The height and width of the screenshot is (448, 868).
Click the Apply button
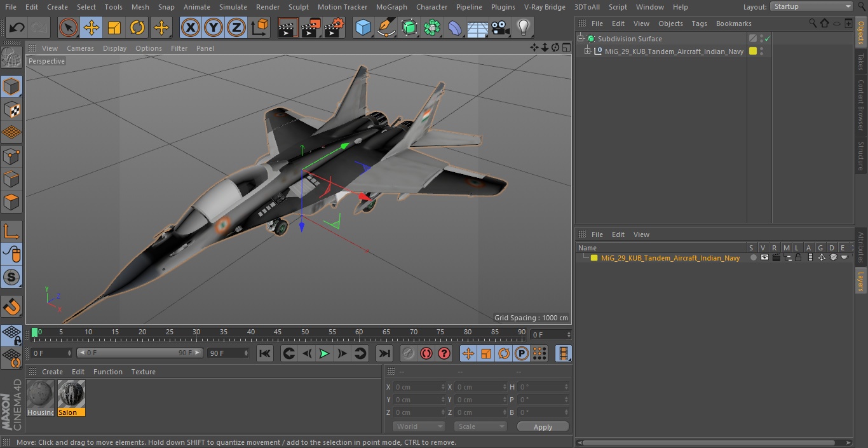click(x=543, y=427)
